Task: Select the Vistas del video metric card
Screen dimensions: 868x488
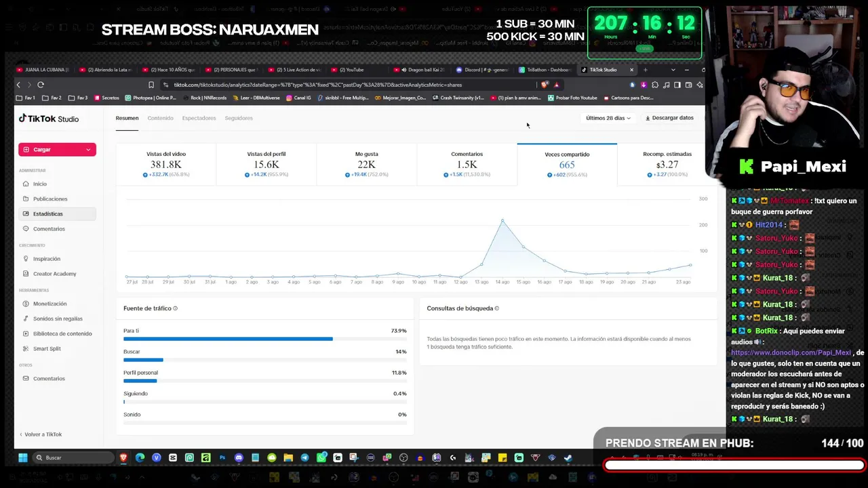Action: [166, 165]
